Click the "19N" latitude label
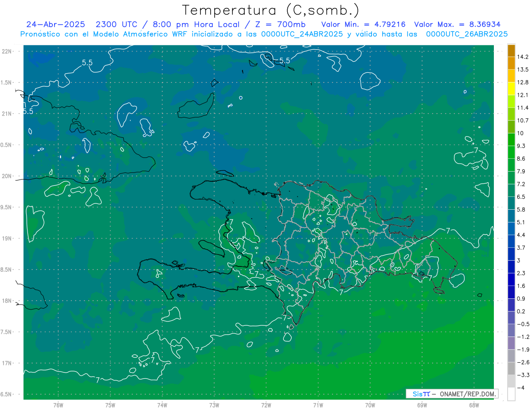 (x=7, y=239)
